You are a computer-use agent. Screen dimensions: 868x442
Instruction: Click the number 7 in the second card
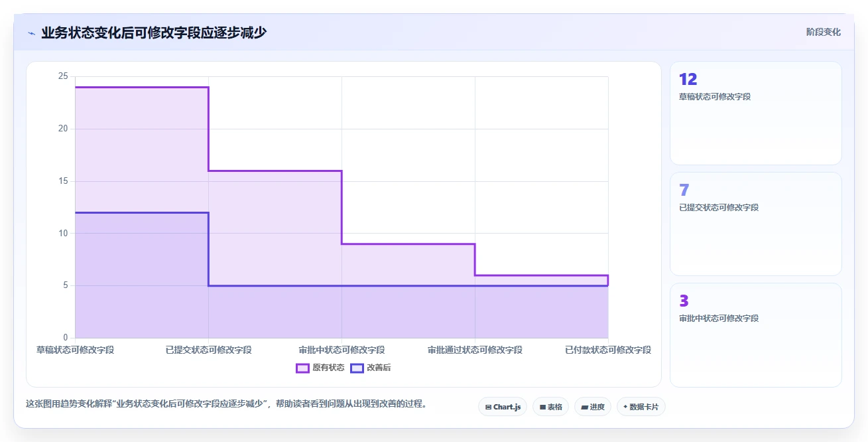684,190
